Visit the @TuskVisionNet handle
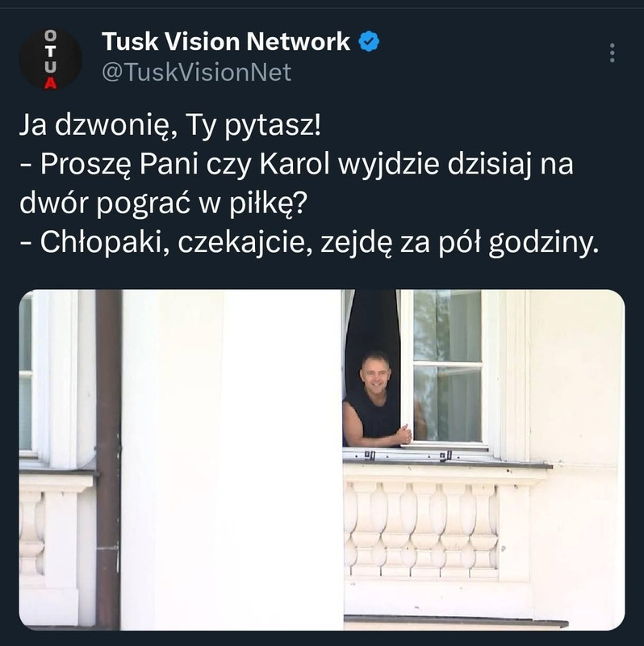644x646 pixels. [196, 72]
